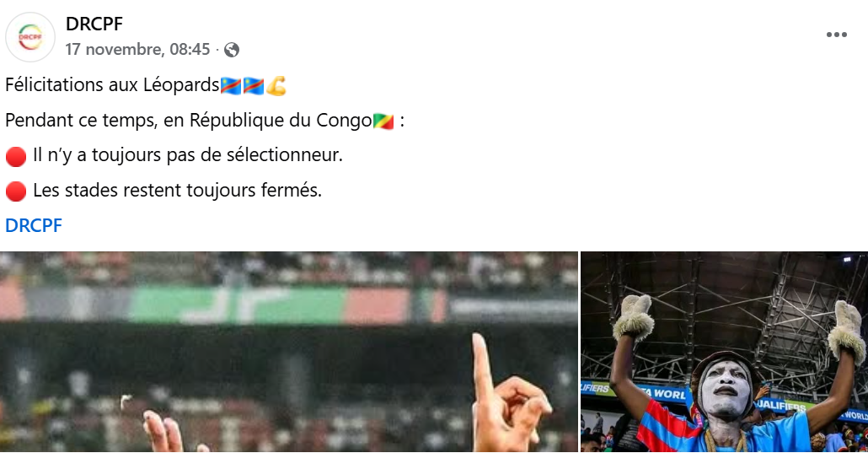The height and width of the screenshot is (453, 868).
Task: Click the sentence about no sélectionneur
Action: pos(188,156)
